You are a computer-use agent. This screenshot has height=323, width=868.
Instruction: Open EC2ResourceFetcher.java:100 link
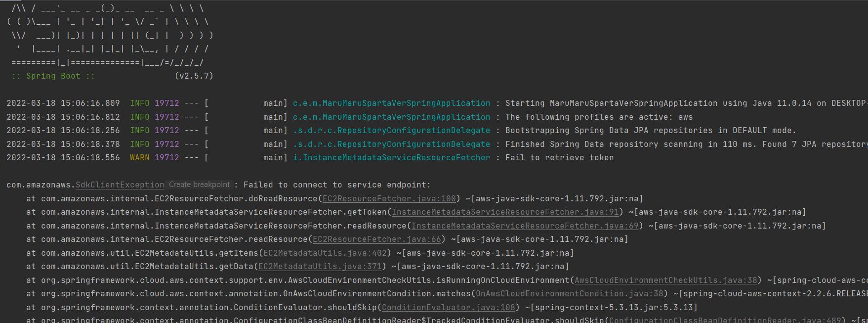coord(389,199)
